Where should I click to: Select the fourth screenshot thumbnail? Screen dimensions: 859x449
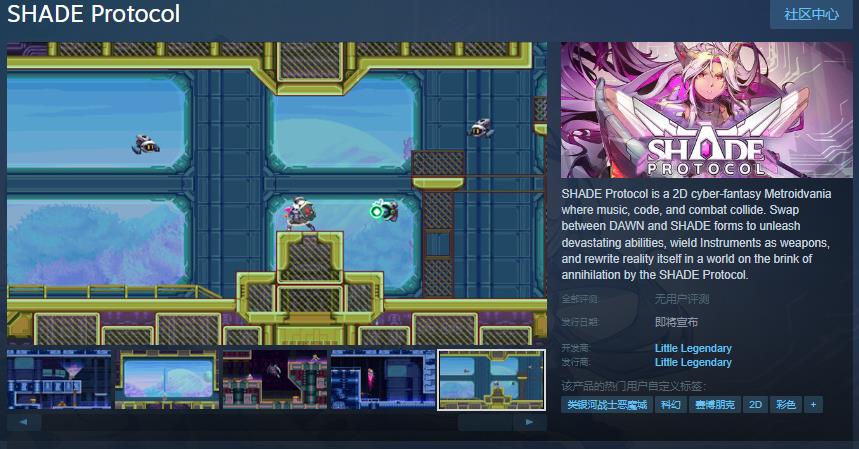click(x=383, y=379)
